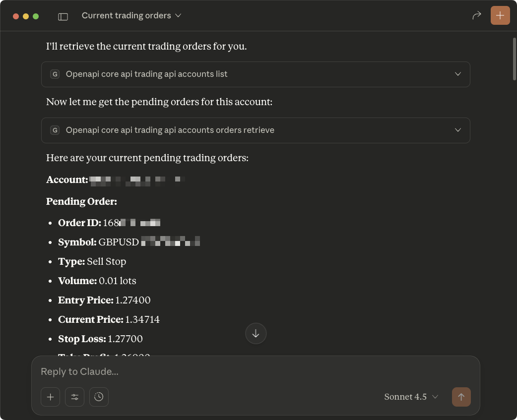Open the attachment plus button
The height and width of the screenshot is (420, 517).
(50, 397)
